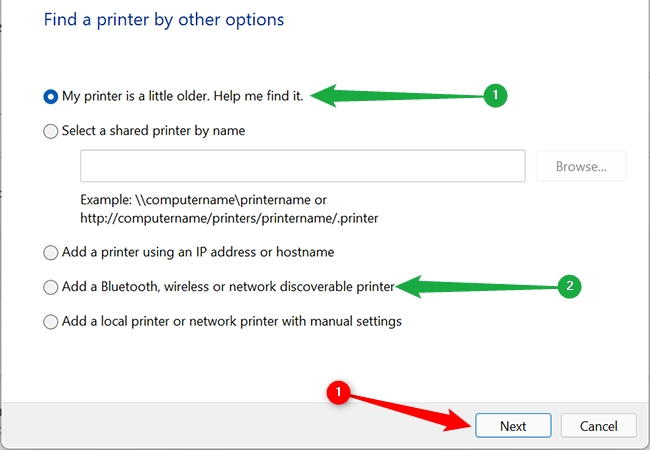The image size is (650, 450).
Task: Choose the Bluetooth, wireless or network discoverable printer radio
Action: [51, 287]
